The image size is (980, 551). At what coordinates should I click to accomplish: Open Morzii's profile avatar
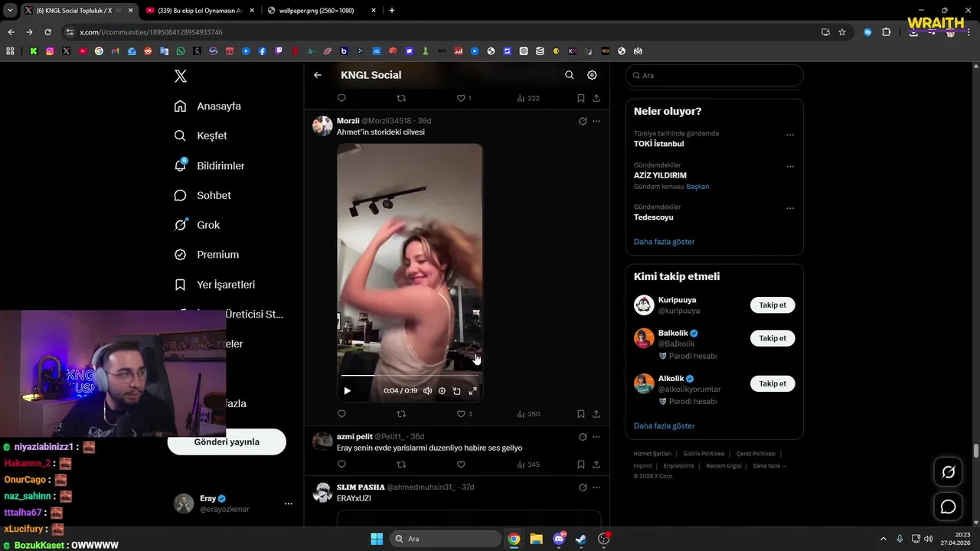tap(322, 126)
